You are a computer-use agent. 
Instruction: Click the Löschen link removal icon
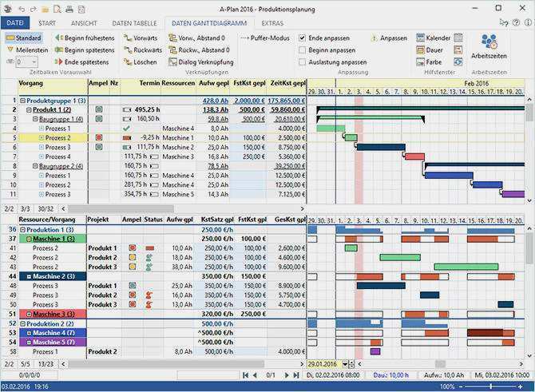128,62
